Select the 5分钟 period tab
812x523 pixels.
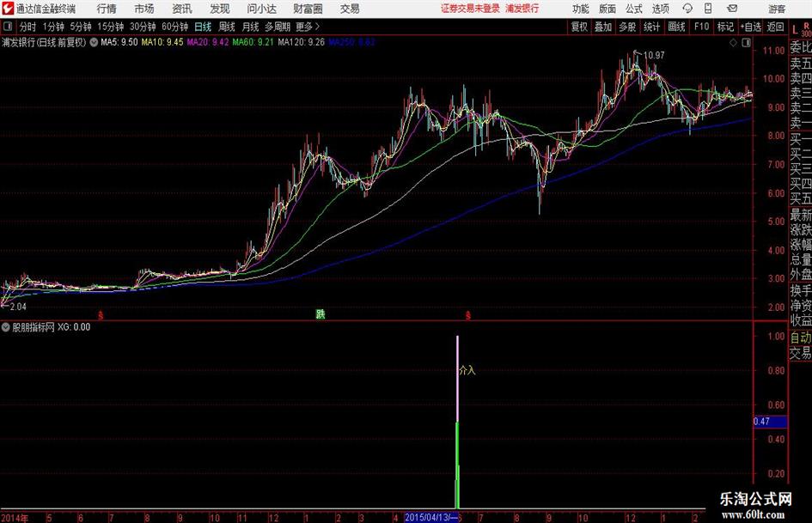pos(81,27)
